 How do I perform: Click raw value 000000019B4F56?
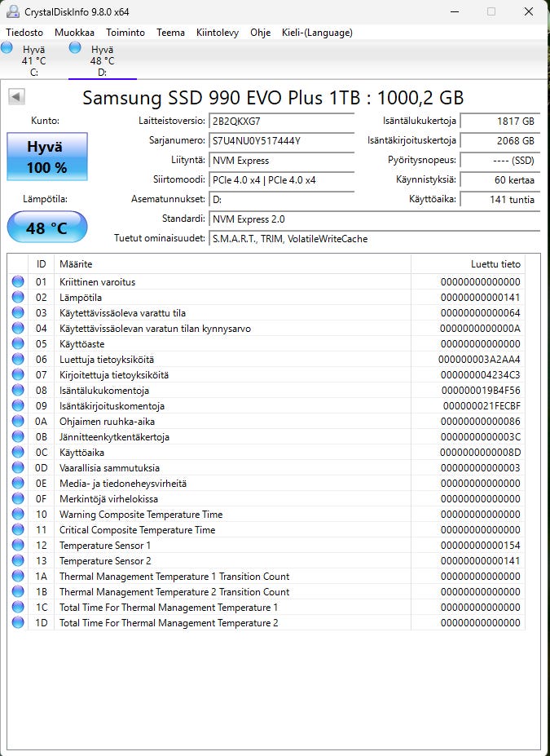click(x=480, y=390)
